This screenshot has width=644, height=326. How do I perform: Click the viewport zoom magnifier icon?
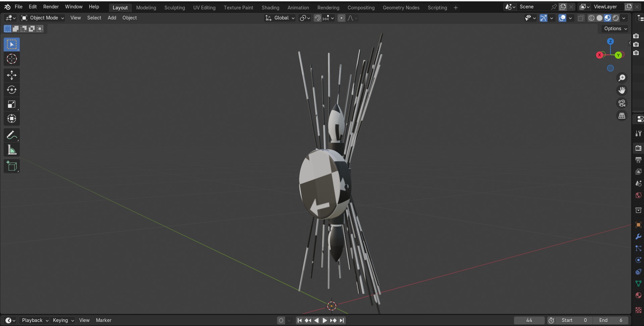622,78
